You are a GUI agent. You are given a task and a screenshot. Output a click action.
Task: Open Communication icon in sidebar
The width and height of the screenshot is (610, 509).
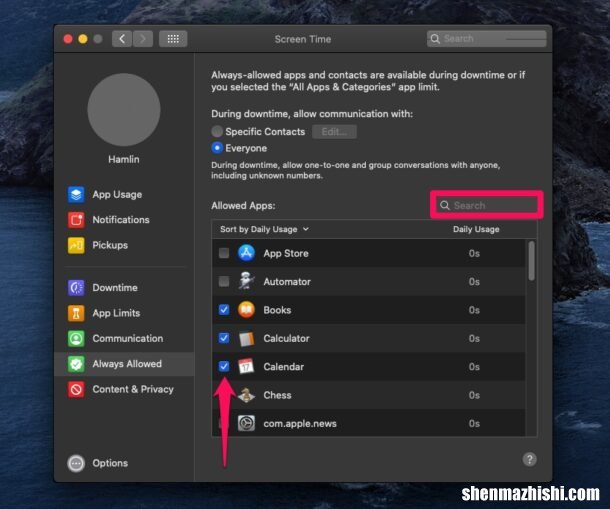point(76,339)
